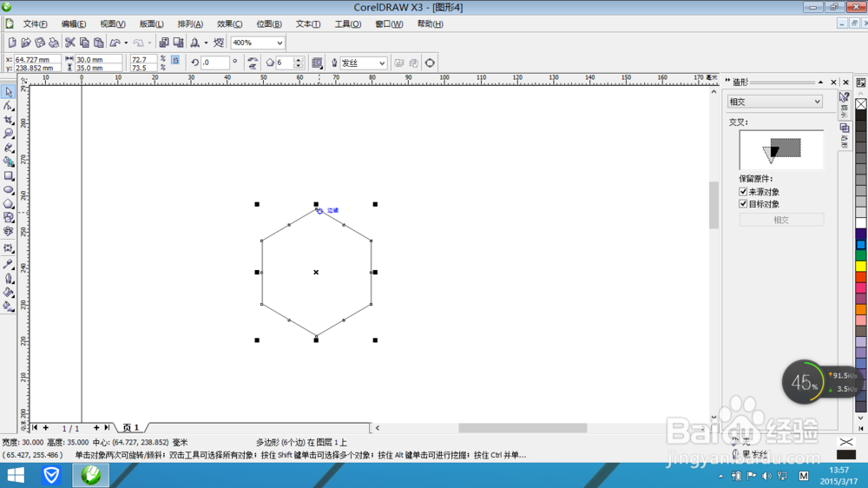Viewport: 868px width, 488px height.
Task: Open the 400% zoom level dropdown
Action: pos(279,43)
